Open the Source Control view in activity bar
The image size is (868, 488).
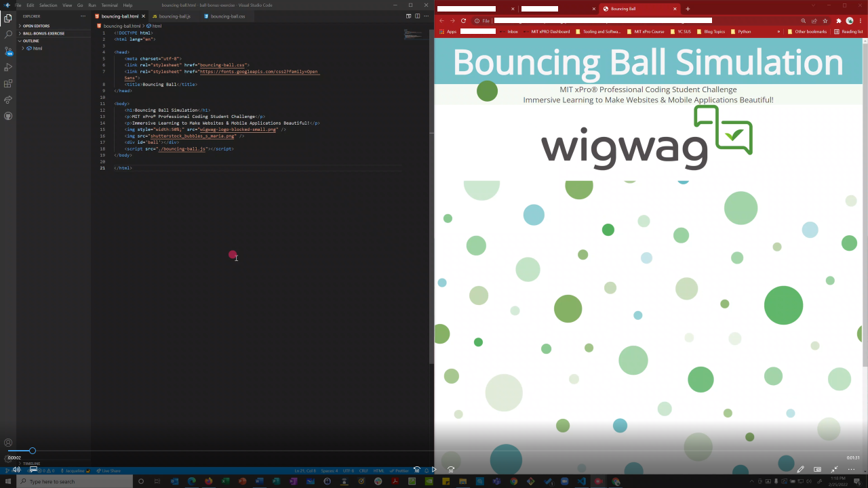coord(8,51)
